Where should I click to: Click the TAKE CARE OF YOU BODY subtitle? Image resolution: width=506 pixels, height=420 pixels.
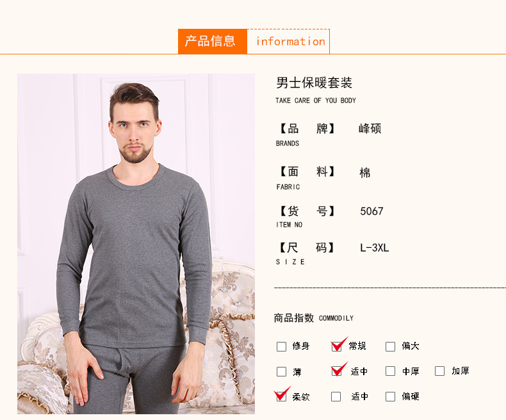[x=316, y=101]
